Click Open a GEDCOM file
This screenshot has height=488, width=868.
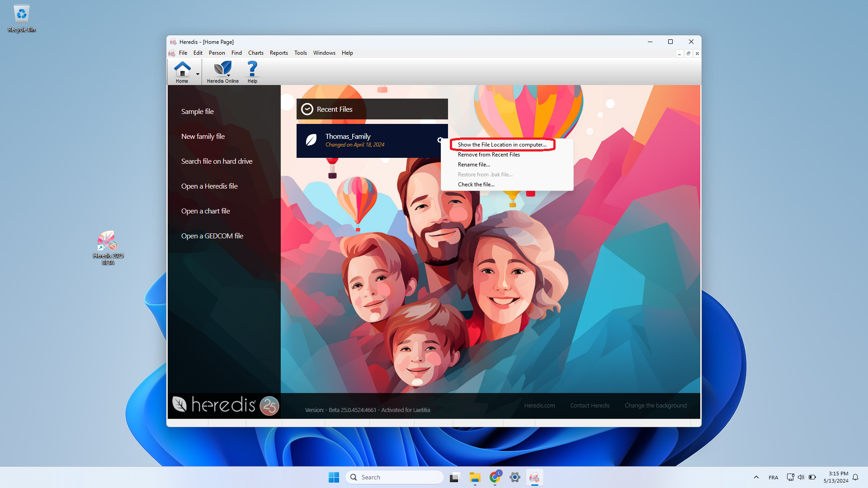tap(212, 236)
